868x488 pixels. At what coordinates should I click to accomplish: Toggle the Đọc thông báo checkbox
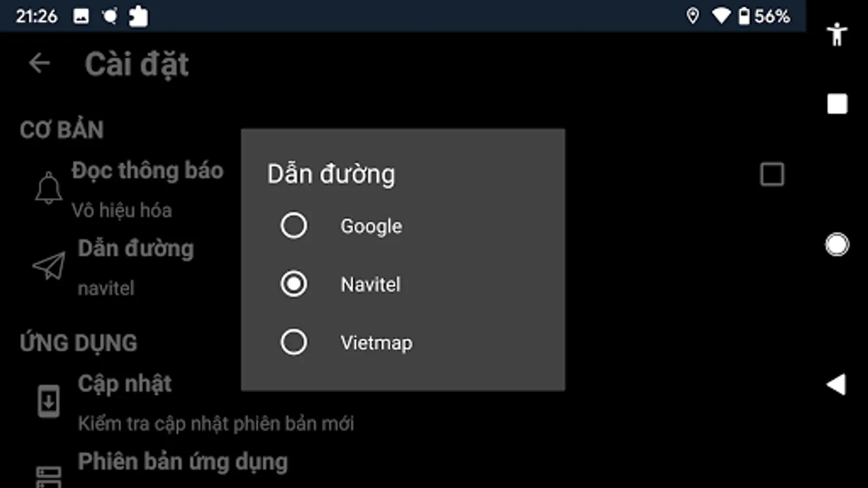[x=772, y=175]
